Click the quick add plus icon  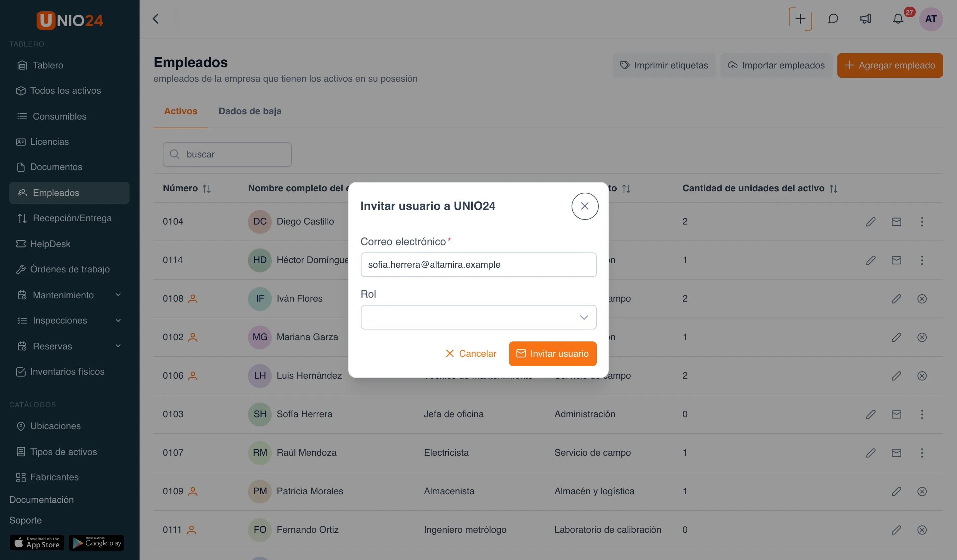pyautogui.click(x=800, y=19)
